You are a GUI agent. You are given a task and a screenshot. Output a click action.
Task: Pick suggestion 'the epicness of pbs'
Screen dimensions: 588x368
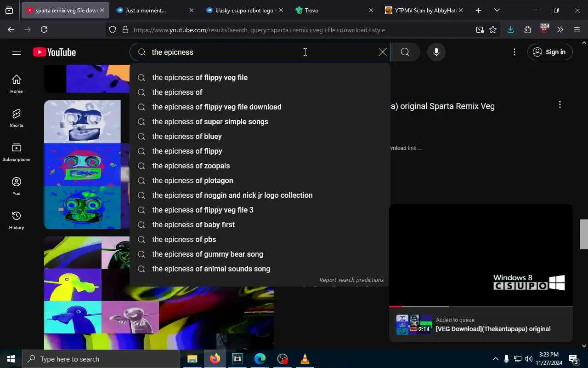pos(260,239)
